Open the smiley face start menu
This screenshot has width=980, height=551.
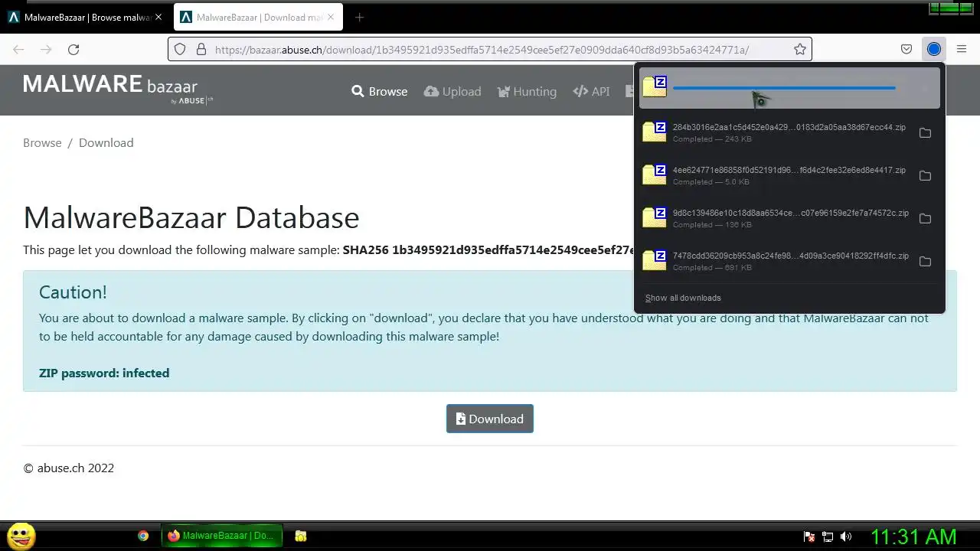[x=21, y=536]
